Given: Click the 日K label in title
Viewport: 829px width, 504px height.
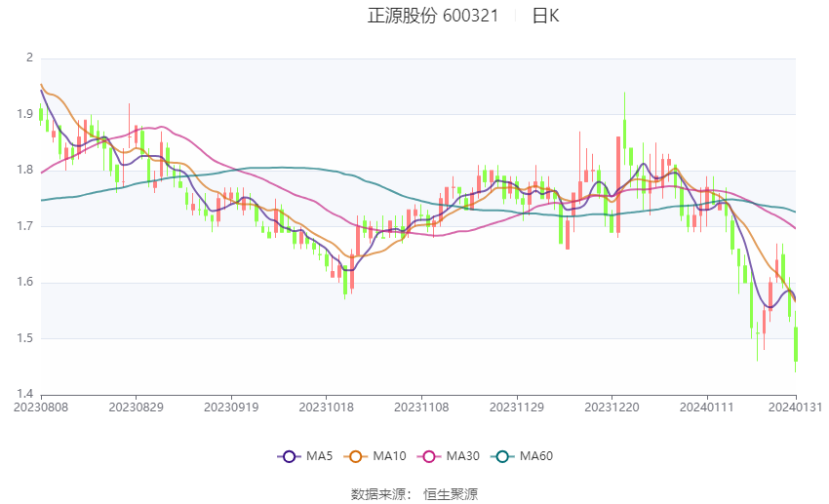Looking at the screenshot, I should click(545, 16).
